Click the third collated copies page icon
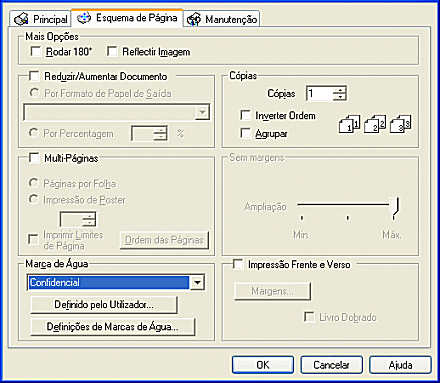Viewport: 440px width, 383px height. pos(400,124)
